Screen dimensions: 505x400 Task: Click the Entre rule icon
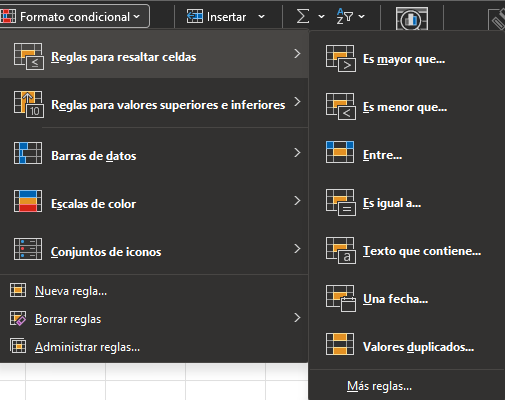[340, 152]
